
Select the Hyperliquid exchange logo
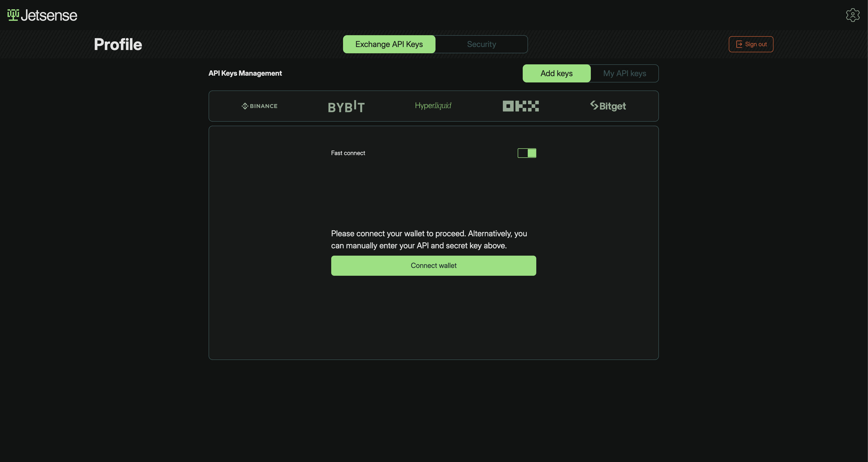tap(433, 106)
